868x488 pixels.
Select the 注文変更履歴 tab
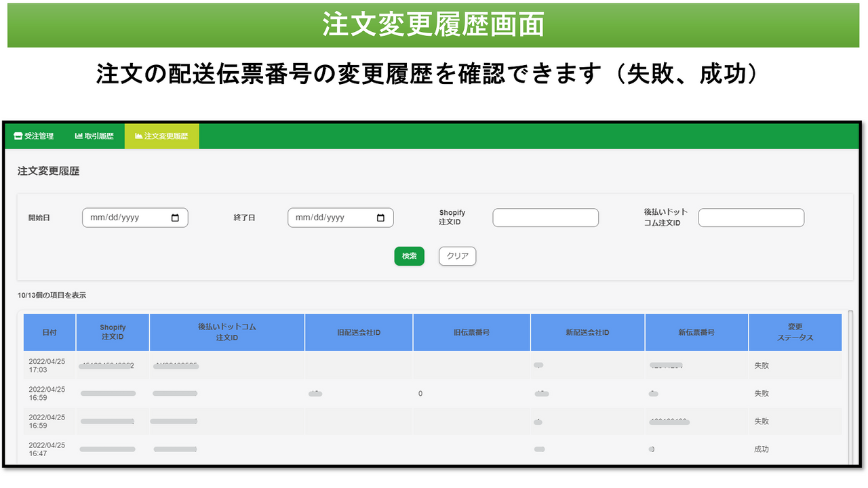click(x=162, y=136)
